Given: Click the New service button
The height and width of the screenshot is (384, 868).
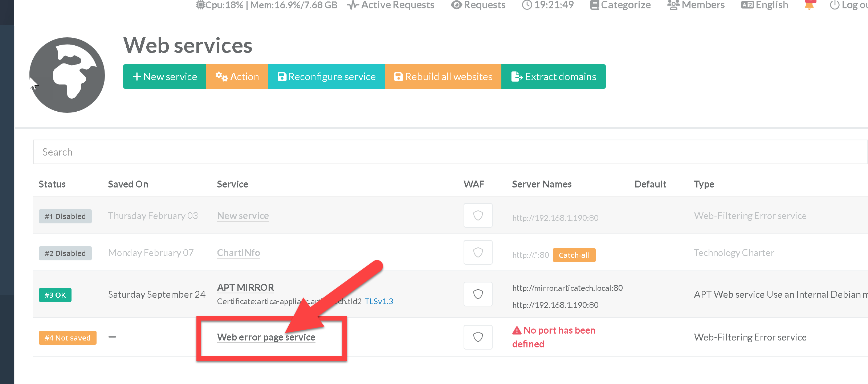Looking at the screenshot, I should 165,77.
